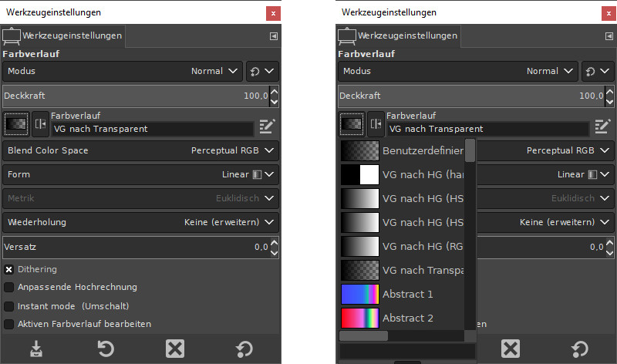Image resolution: width=617 pixels, height=364 pixels.
Task: Toggle Dithering checkbox
Action: click(x=8, y=270)
